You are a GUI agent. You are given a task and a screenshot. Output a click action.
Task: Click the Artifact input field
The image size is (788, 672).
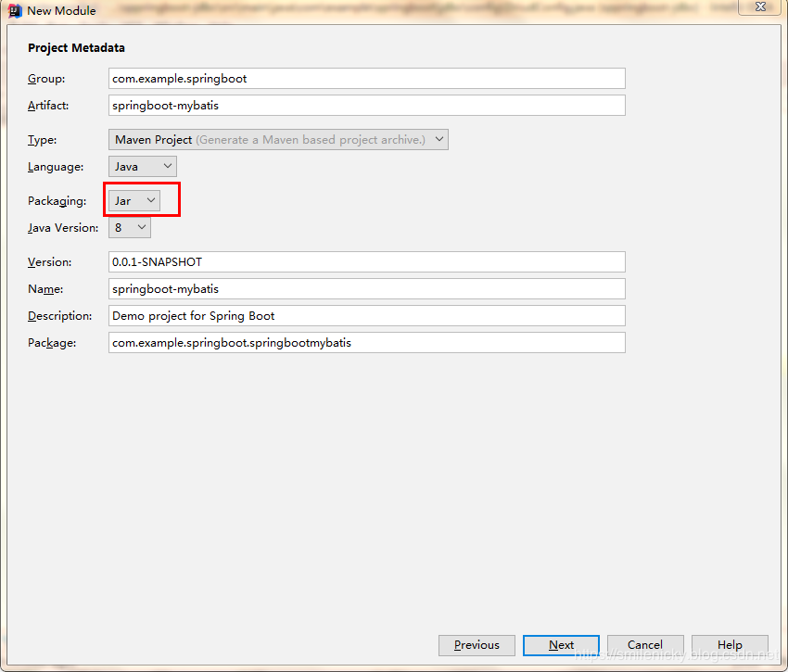367,106
